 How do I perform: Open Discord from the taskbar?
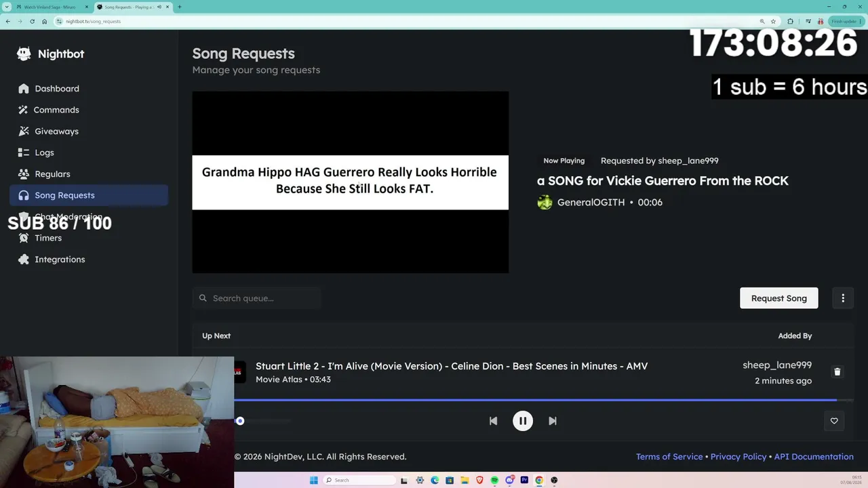tap(509, 480)
